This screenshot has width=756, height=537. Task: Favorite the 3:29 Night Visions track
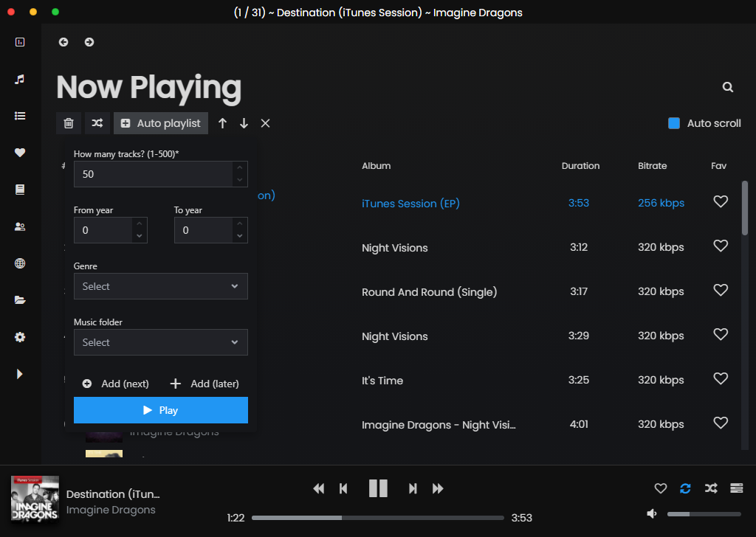pos(721,335)
